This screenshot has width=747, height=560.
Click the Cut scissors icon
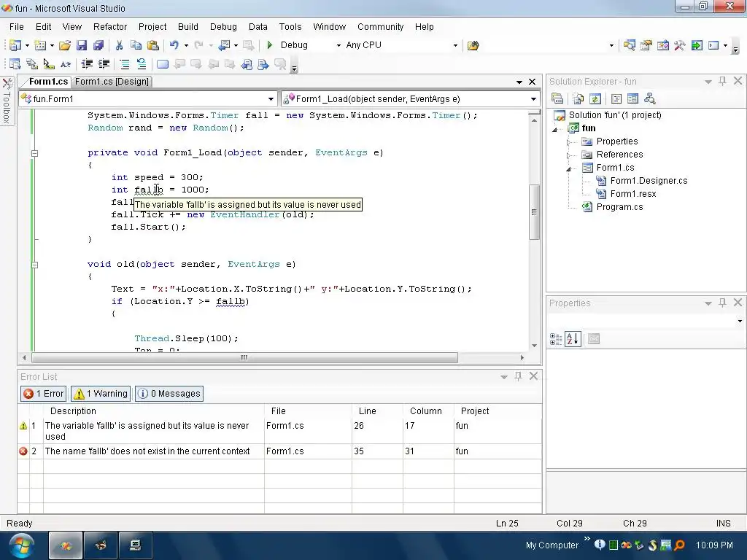[119, 45]
